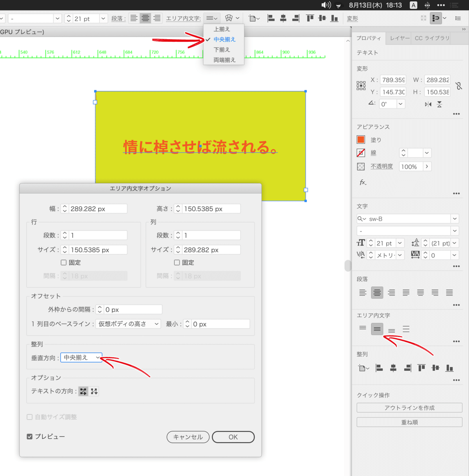Open 1列目のベースライン dropdown
The height and width of the screenshot is (476, 469).
[128, 324]
